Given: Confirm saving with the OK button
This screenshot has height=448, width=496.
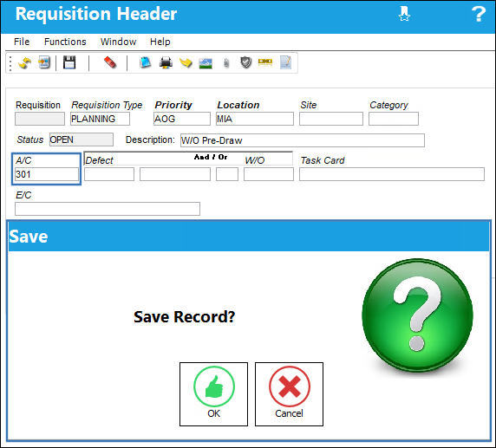Looking at the screenshot, I should pos(213,394).
